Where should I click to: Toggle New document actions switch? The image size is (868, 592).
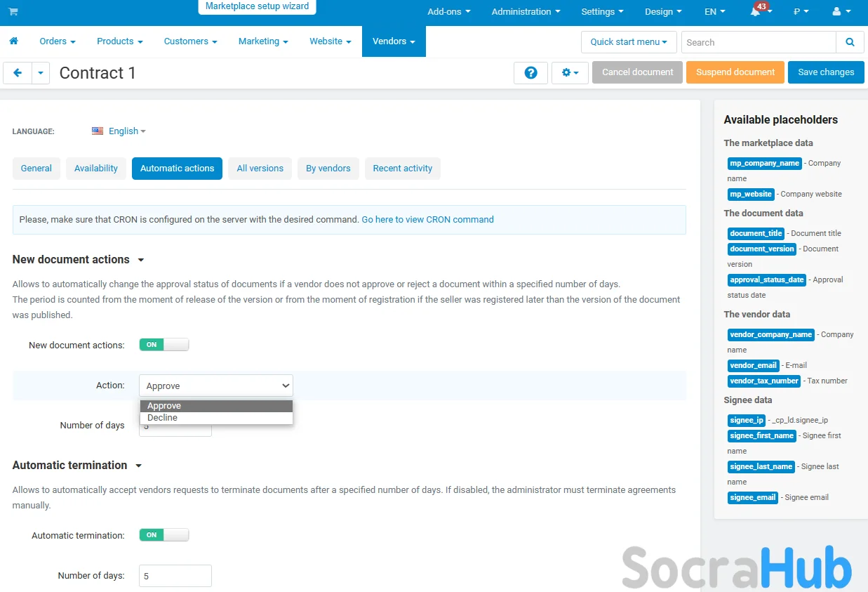click(x=164, y=345)
